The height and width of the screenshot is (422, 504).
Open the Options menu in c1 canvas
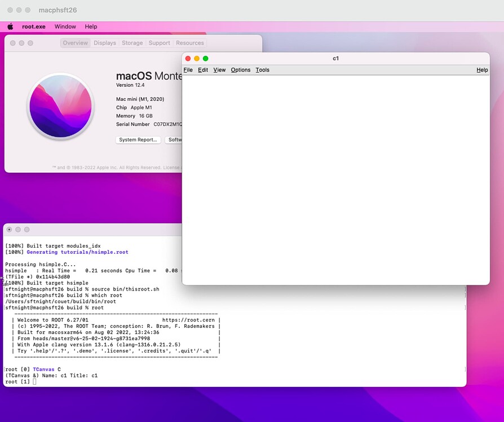(x=240, y=70)
